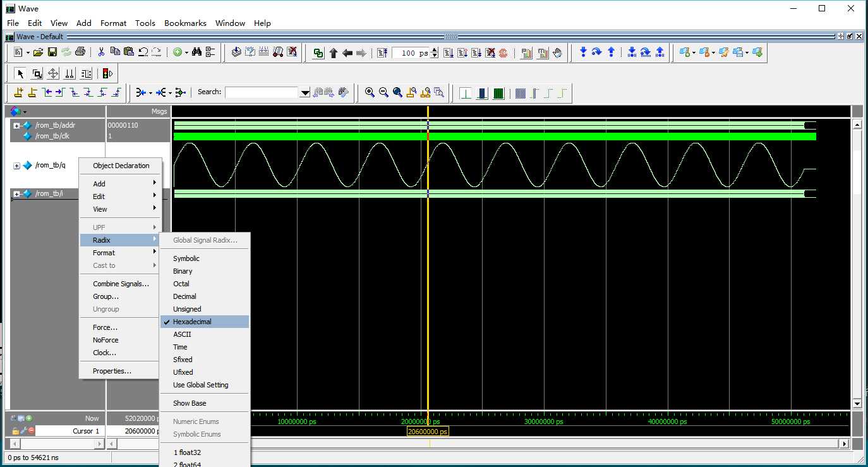Click the hand pan icon
Image resolution: width=868 pixels, height=467 pixels.
[x=557, y=53]
